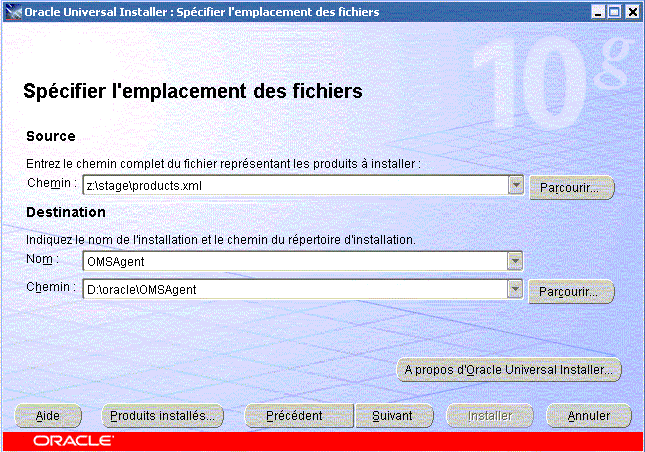
Task: Close the Oracle Universal Installer window
Action: 631,11
